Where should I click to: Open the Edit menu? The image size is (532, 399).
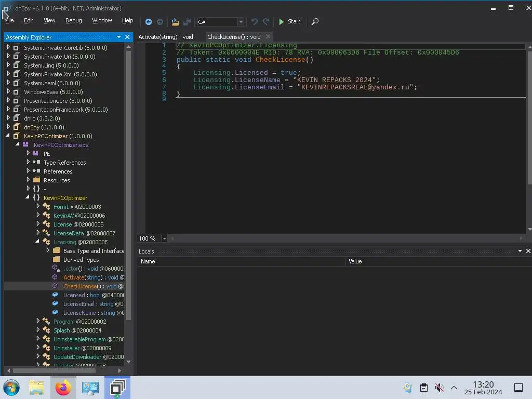[x=29, y=20]
